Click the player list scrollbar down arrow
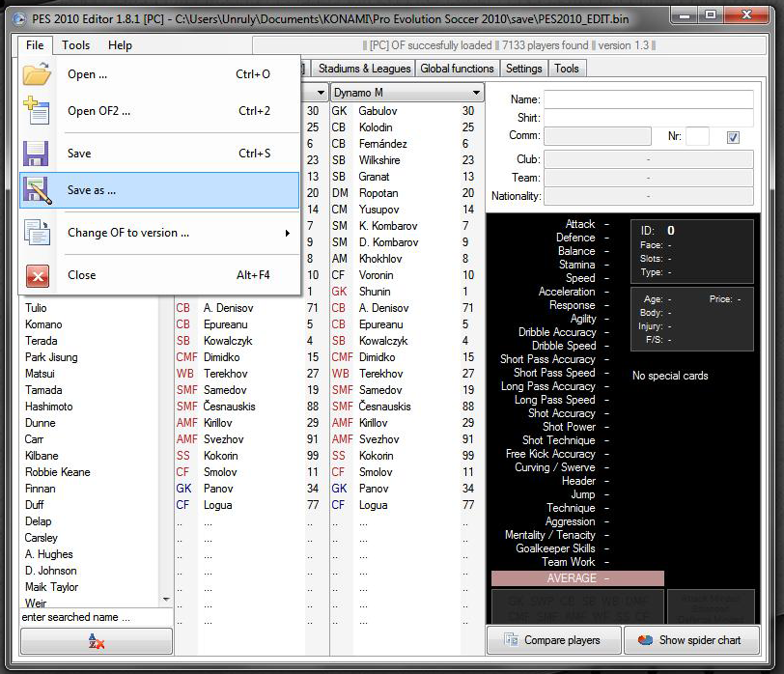 pyautogui.click(x=166, y=599)
